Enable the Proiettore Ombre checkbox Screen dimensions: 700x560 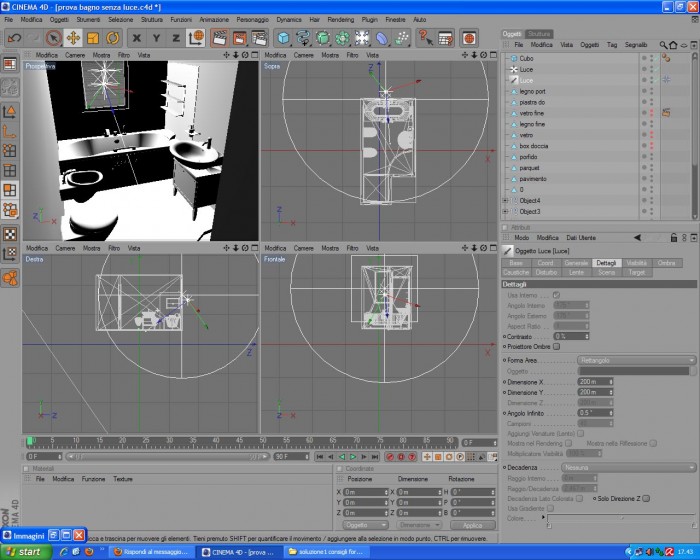click(x=556, y=347)
